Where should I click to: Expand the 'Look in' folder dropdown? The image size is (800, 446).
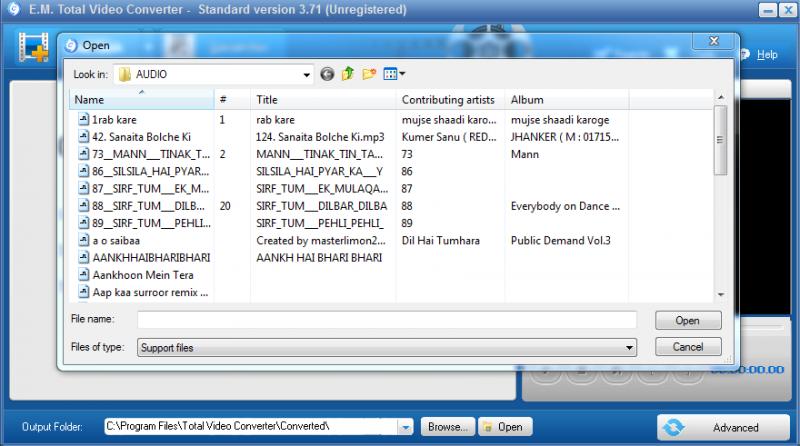click(x=307, y=75)
